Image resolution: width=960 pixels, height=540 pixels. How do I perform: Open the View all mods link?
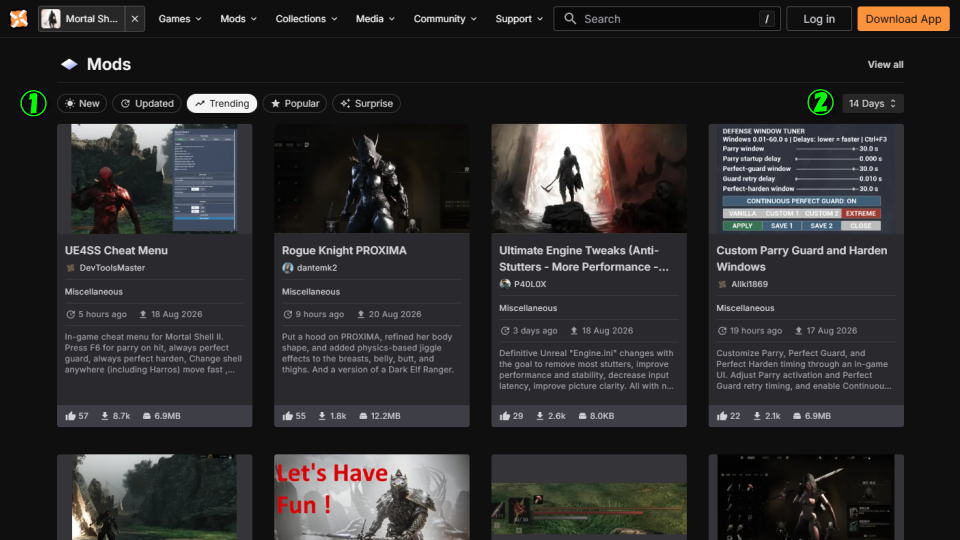(x=885, y=64)
